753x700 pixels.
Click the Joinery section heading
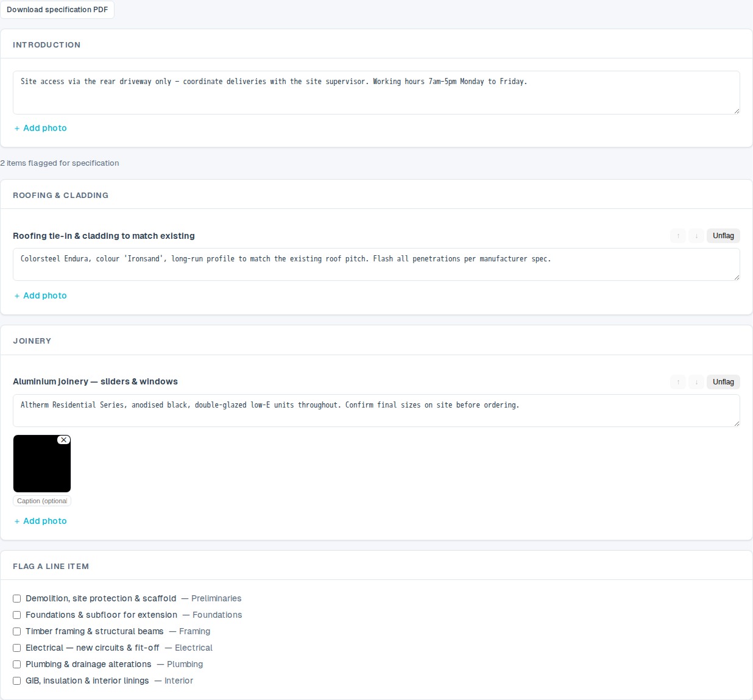click(x=32, y=341)
